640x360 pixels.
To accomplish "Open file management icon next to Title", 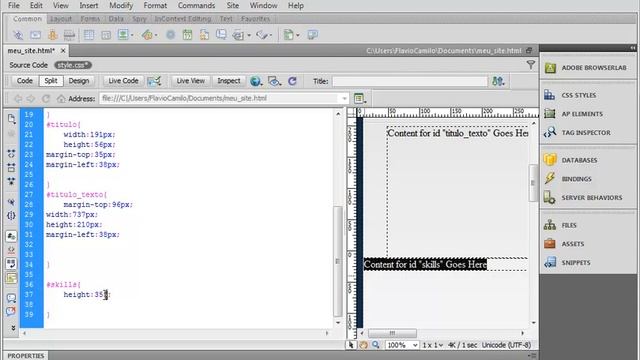I will (x=498, y=81).
